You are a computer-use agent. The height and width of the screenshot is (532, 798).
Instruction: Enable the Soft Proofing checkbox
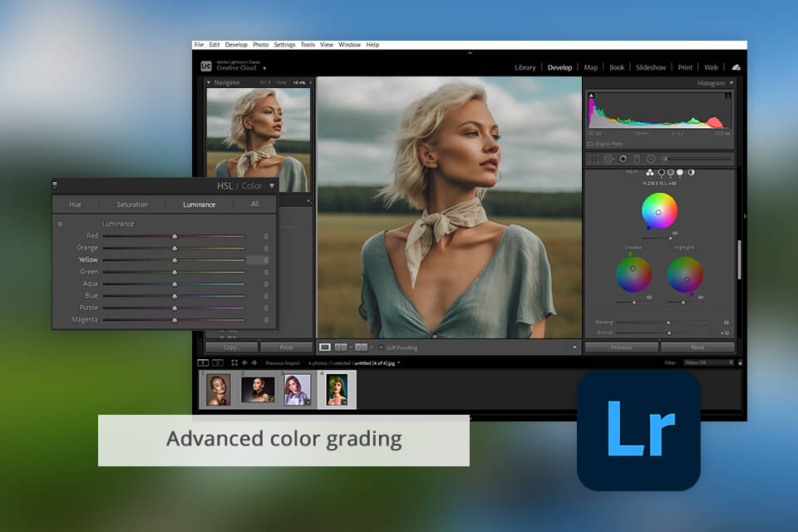point(382,347)
